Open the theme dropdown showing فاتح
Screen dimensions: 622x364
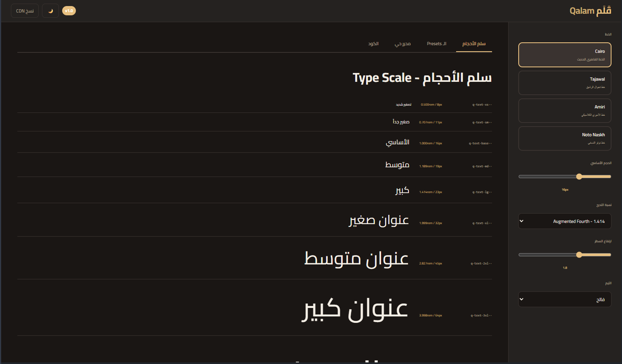tap(565, 300)
